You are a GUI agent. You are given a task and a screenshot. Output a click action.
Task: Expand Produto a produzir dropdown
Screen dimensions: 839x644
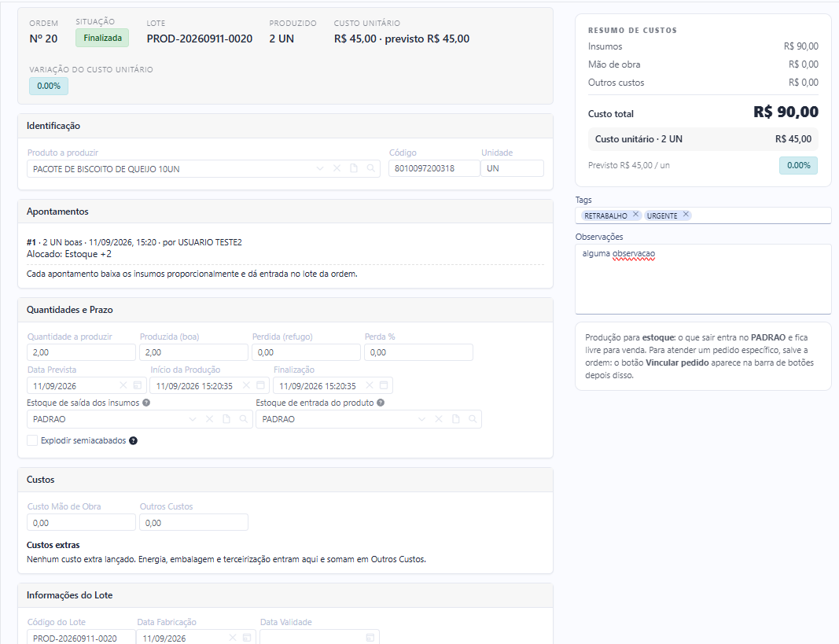click(320, 168)
